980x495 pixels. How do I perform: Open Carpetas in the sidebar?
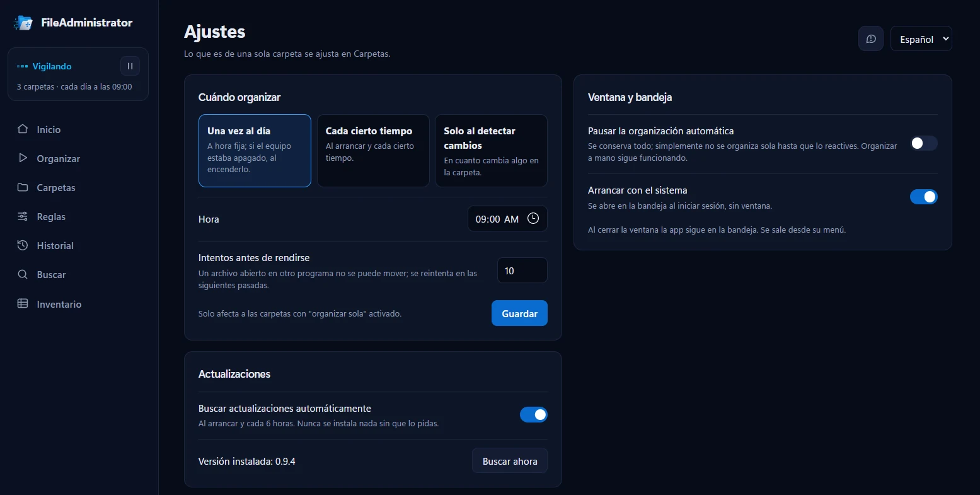[78, 187]
